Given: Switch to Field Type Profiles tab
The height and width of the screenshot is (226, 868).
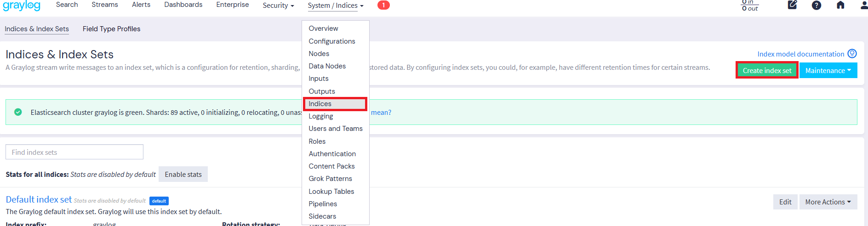Looking at the screenshot, I should click(111, 29).
